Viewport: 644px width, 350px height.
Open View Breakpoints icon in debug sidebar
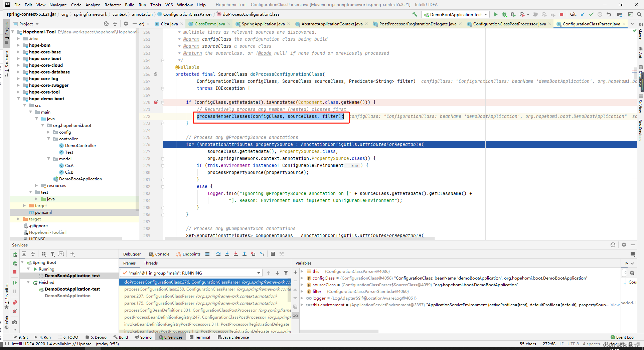pyautogui.click(x=15, y=303)
